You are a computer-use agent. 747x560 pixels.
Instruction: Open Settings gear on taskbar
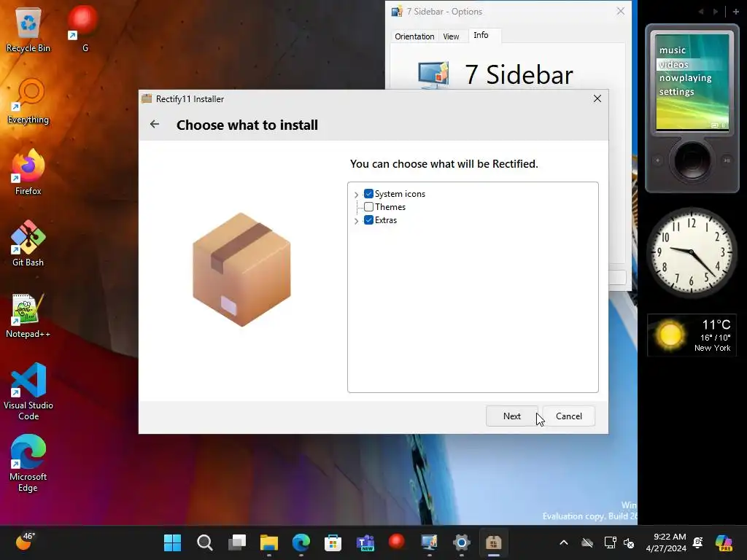(x=461, y=542)
